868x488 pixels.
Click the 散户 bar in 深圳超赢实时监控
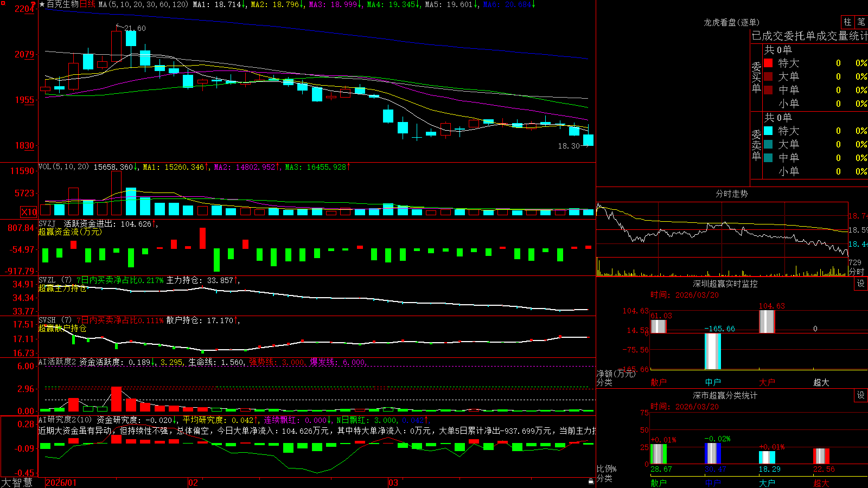[658, 326]
